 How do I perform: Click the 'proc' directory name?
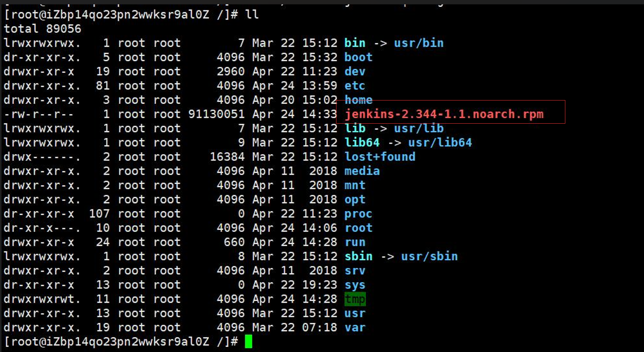click(x=358, y=214)
